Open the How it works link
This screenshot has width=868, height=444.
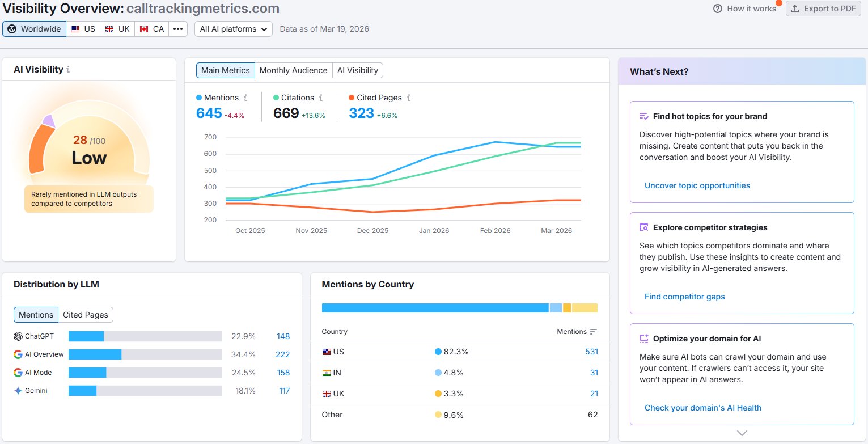coord(751,9)
